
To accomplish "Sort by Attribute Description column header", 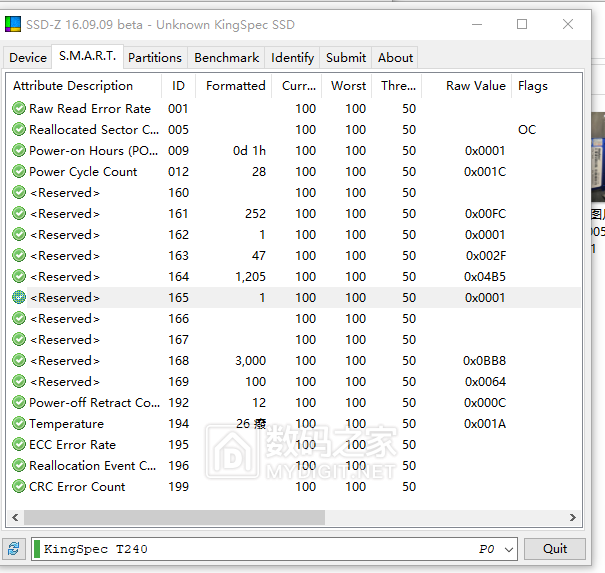I will pyautogui.click(x=84, y=86).
